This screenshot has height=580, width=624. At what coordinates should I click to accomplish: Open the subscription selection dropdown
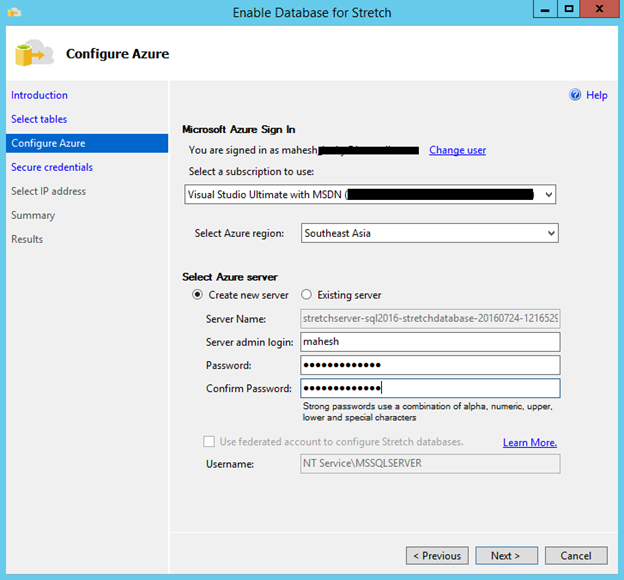(370, 194)
